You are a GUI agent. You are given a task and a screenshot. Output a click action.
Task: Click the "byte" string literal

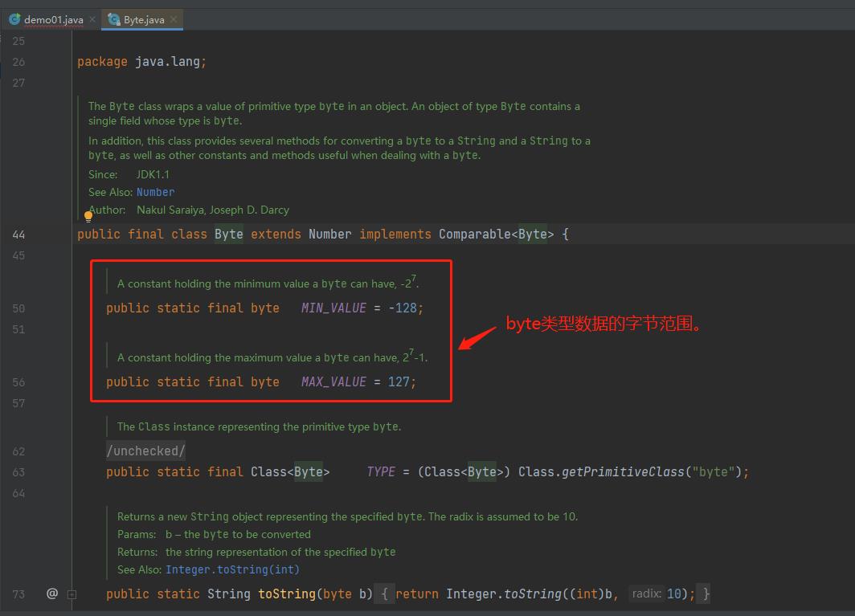[x=714, y=472]
